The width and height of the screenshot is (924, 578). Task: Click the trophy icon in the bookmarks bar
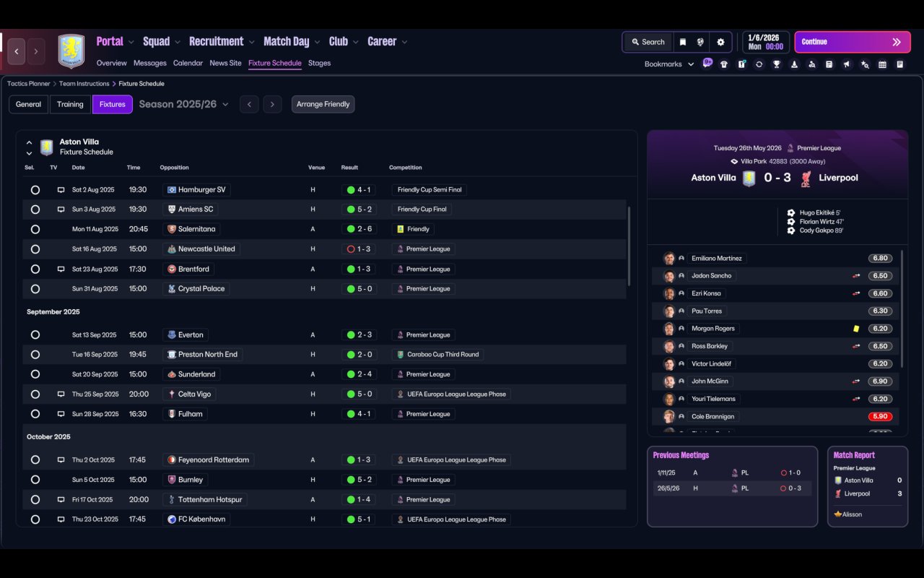point(777,64)
